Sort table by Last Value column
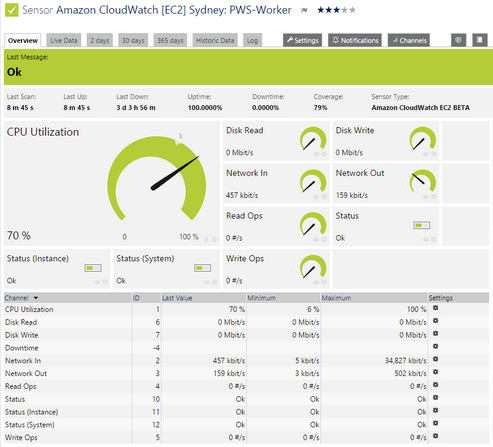Screen dimensions: 493x447 [x=177, y=298]
